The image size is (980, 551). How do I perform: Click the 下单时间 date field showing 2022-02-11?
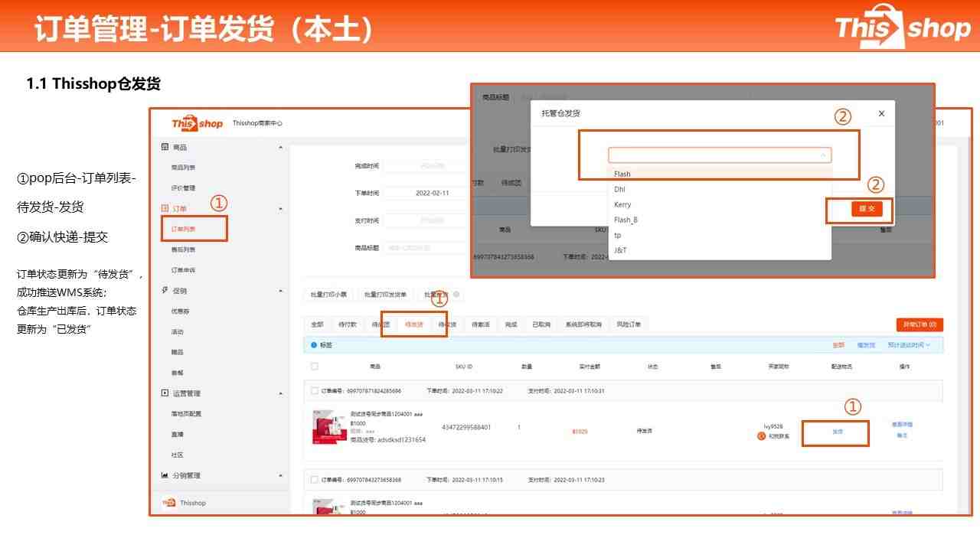pos(426,193)
